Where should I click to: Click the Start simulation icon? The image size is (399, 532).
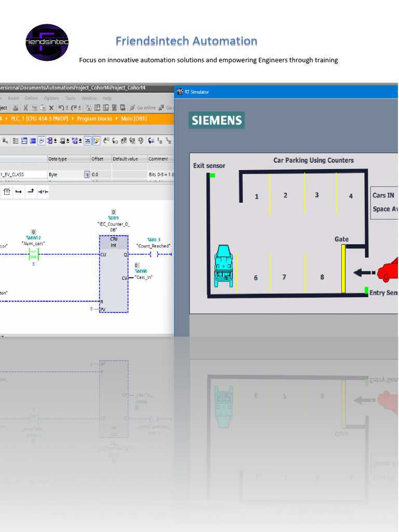pyautogui.click(x=123, y=108)
